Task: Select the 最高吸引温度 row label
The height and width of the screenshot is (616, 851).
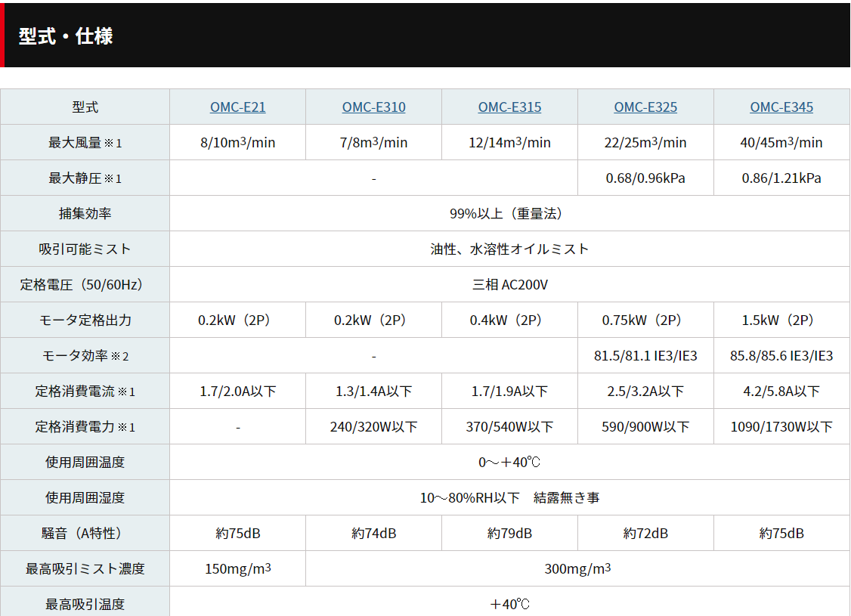Action: click(85, 605)
